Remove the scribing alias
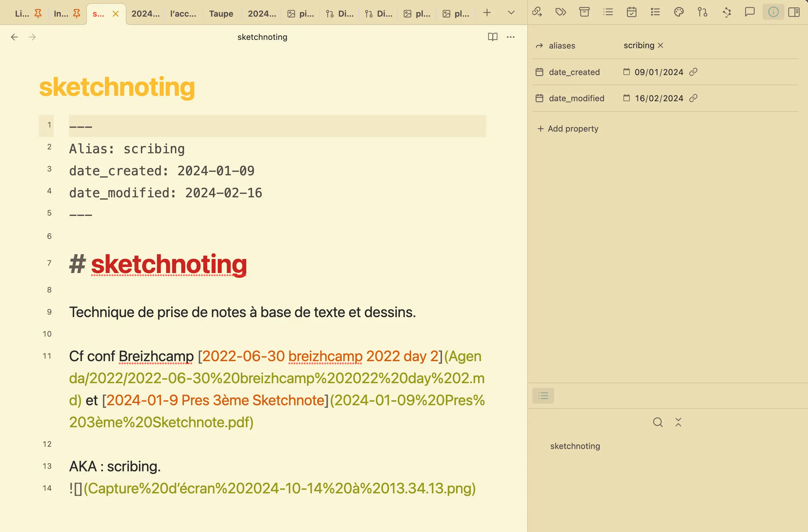The width and height of the screenshot is (808, 532). [x=660, y=45]
